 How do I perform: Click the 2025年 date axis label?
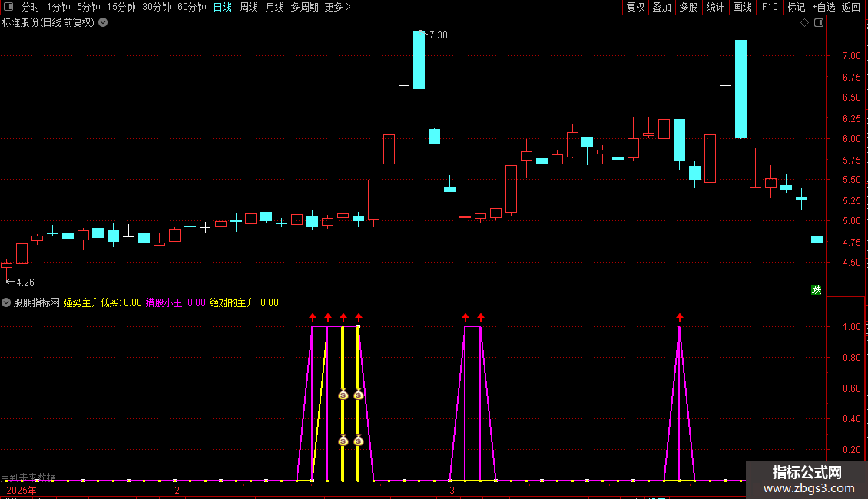tap(22, 490)
